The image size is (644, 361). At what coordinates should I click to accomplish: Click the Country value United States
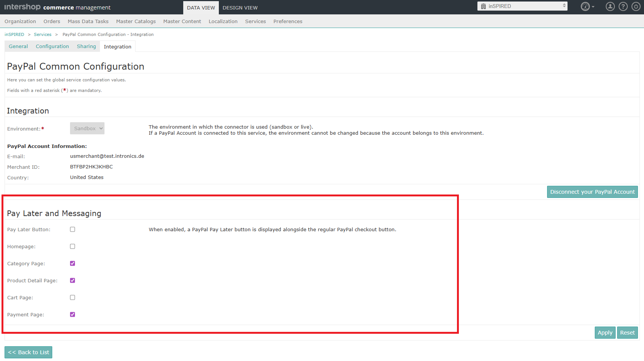[87, 177]
